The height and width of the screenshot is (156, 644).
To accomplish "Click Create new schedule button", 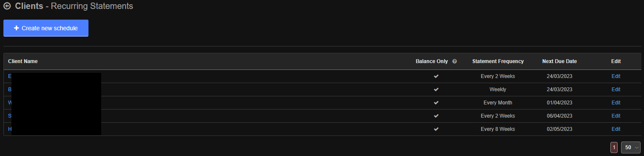I will (x=46, y=28).
